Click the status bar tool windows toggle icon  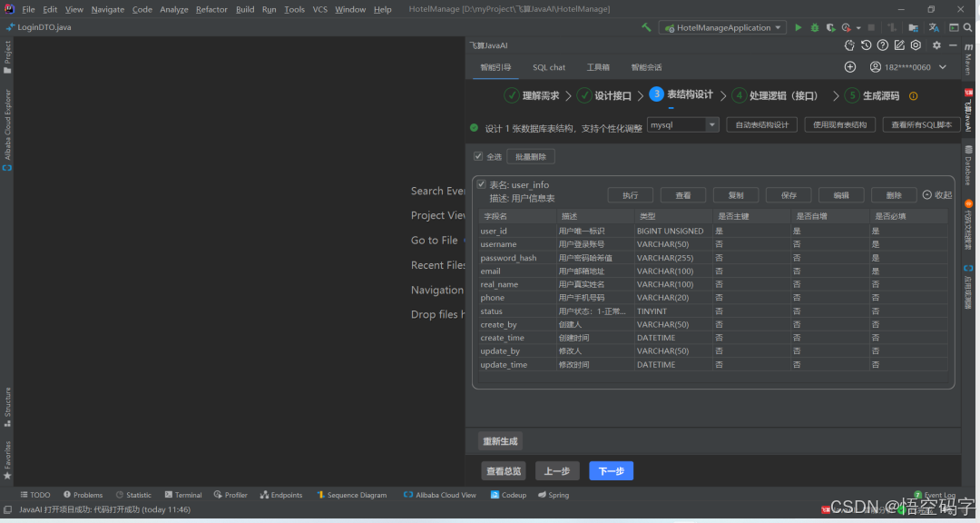pos(7,510)
